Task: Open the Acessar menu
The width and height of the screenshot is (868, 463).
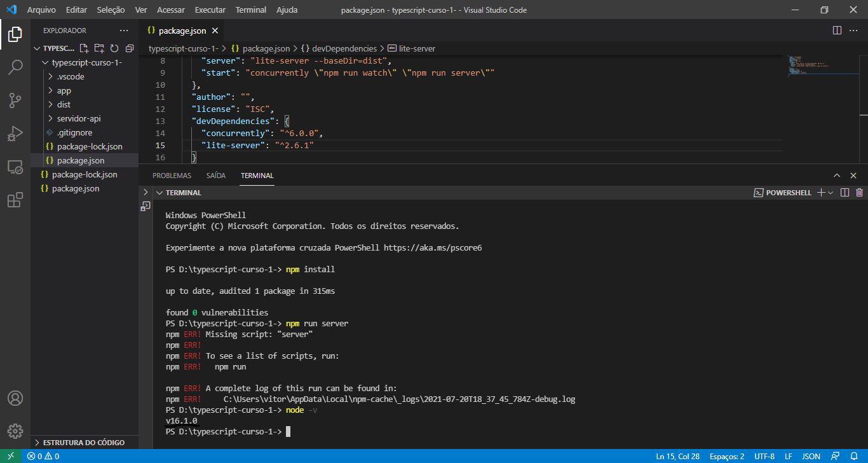Action: point(170,10)
